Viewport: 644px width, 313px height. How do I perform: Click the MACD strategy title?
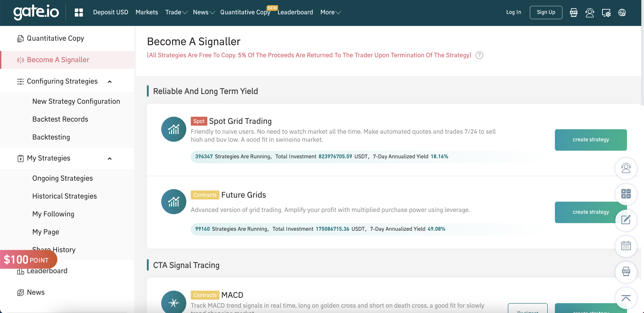point(232,295)
